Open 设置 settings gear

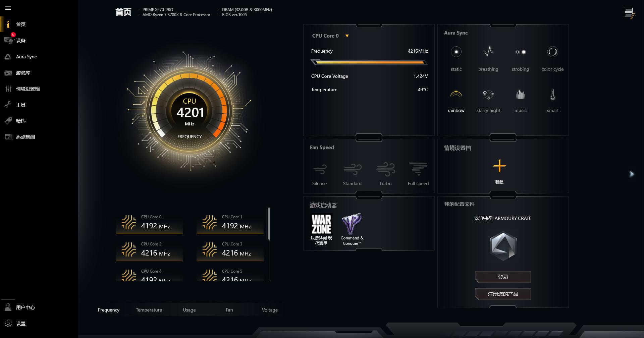(x=8, y=324)
